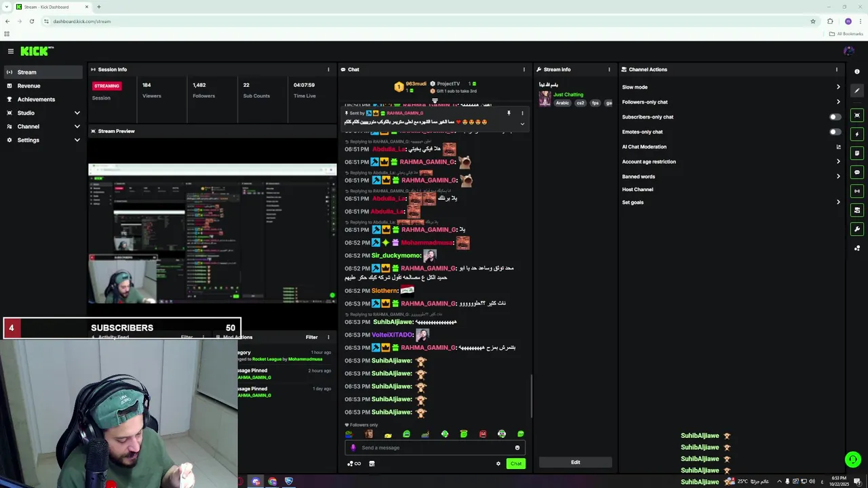The width and height of the screenshot is (868, 488).
Task: Reload the browser page
Action: 31,21
